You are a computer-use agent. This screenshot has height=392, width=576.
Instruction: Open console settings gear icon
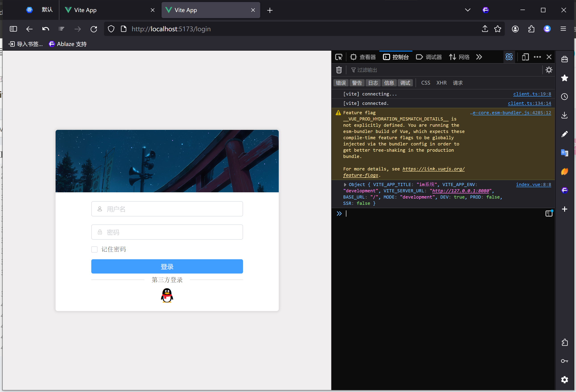549,70
